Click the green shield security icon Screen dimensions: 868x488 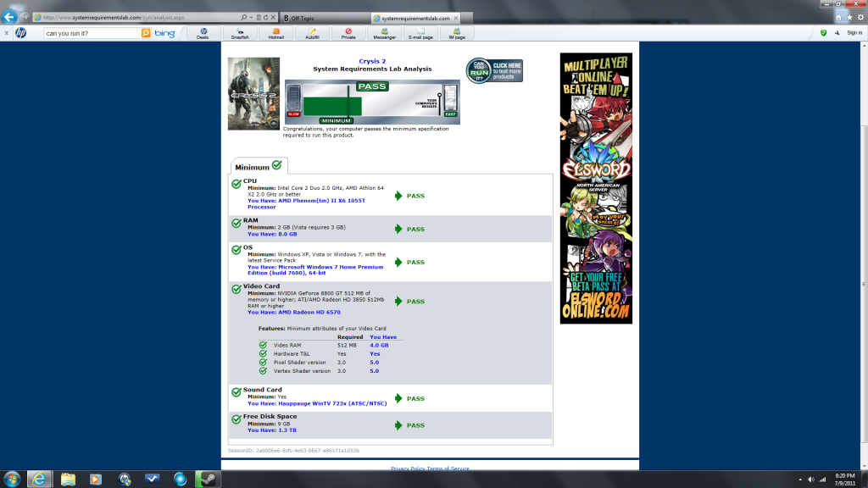coord(823,33)
